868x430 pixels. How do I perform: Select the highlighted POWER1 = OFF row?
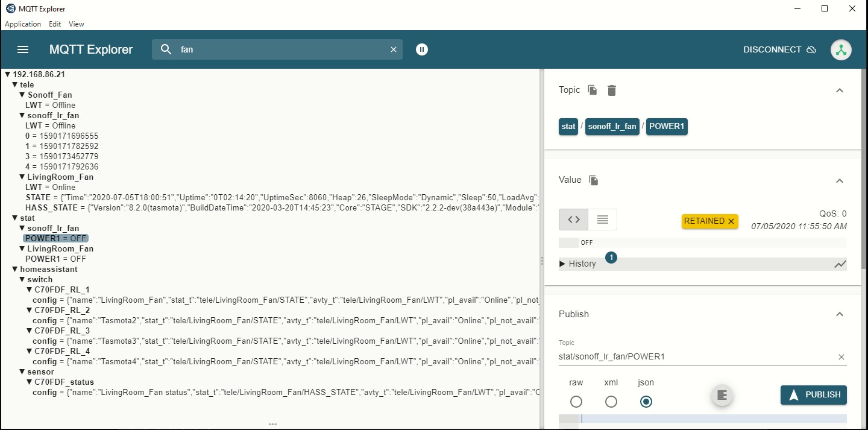pyautogui.click(x=56, y=238)
